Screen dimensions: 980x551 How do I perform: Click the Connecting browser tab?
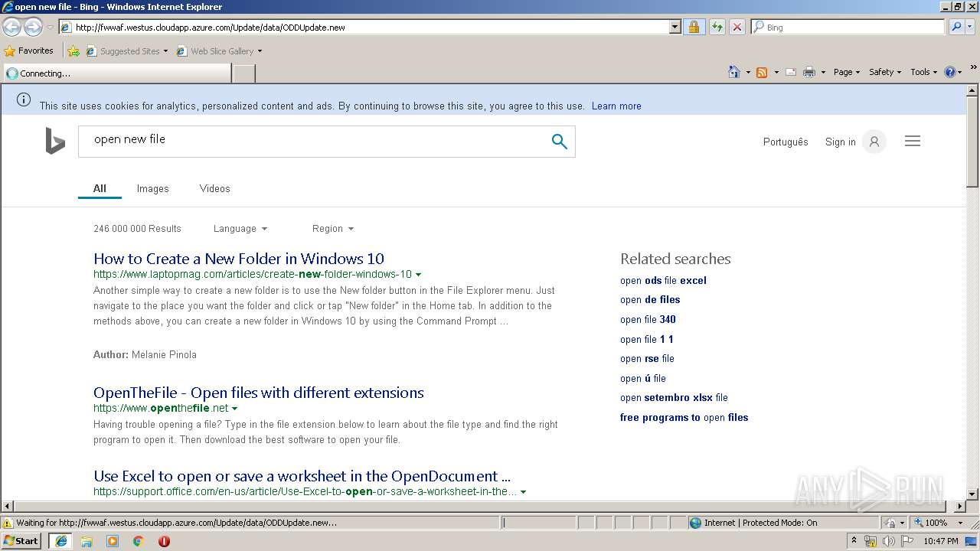point(116,73)
